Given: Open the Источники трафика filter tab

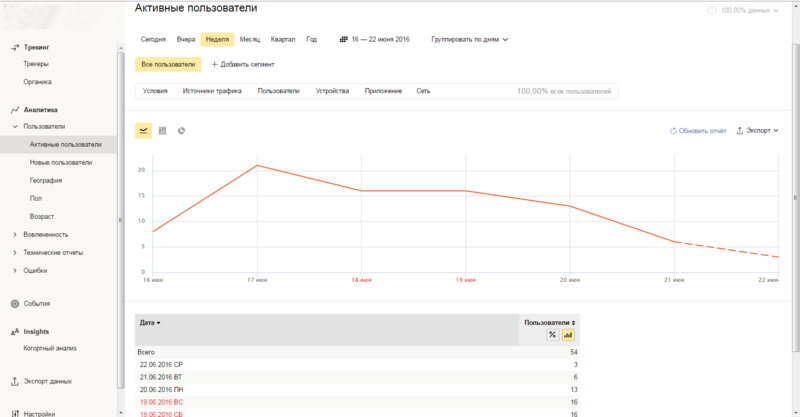Looking at the screenshot, I should pyautogui.click(x=212, y=91).
